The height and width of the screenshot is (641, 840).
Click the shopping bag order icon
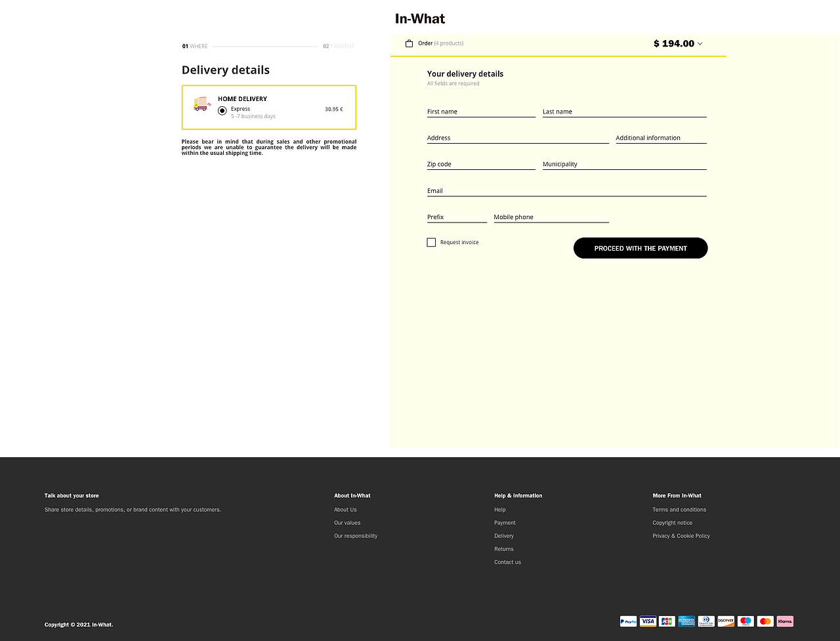(x=409, y=43)
